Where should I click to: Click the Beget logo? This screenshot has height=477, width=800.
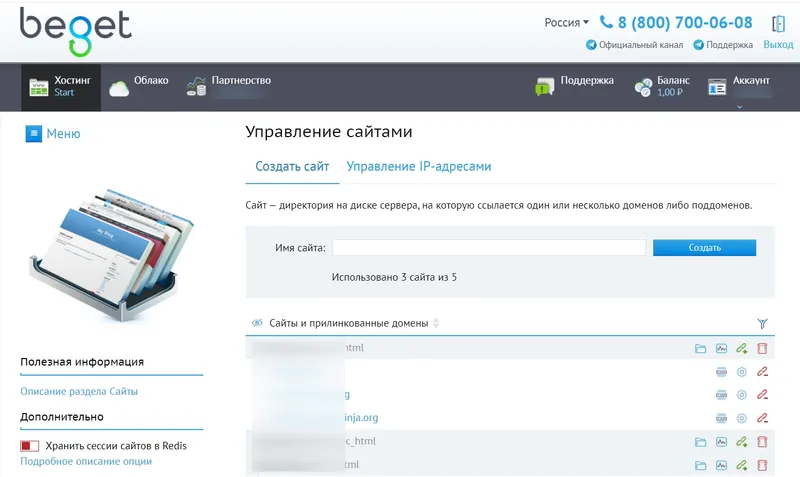(76, 31)
